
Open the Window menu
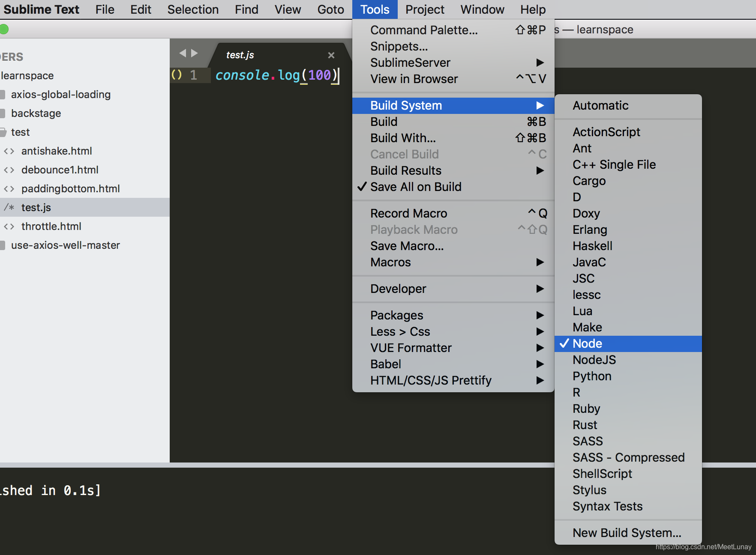click(x=482, y=9)
